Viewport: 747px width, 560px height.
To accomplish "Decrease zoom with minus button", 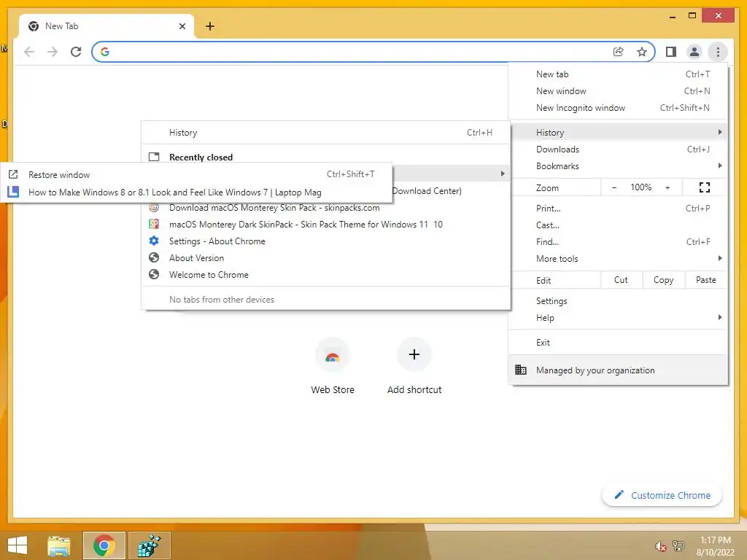I will (x=614, y=187).
